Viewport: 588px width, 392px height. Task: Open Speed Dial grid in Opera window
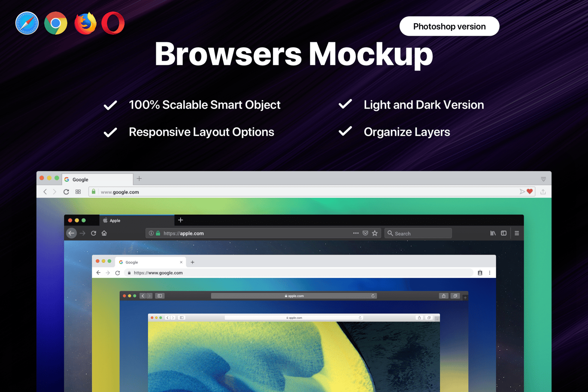[78, 192]
